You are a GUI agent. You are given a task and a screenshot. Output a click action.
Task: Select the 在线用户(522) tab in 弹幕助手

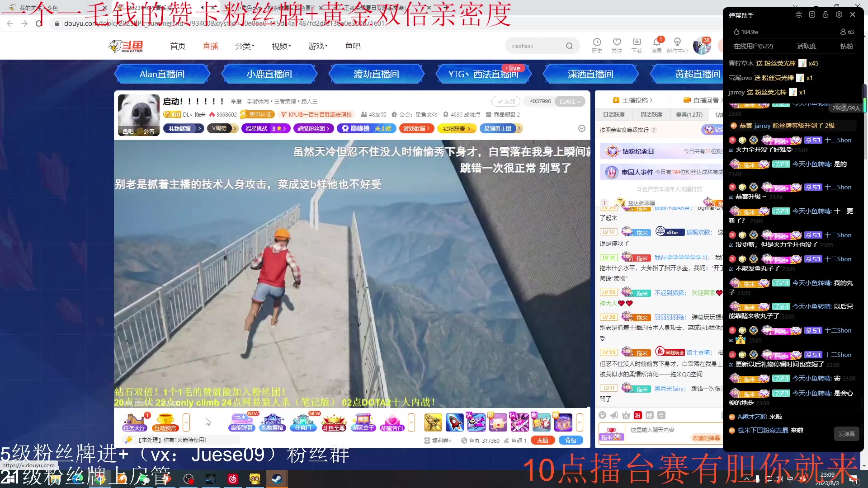(753, 46)
